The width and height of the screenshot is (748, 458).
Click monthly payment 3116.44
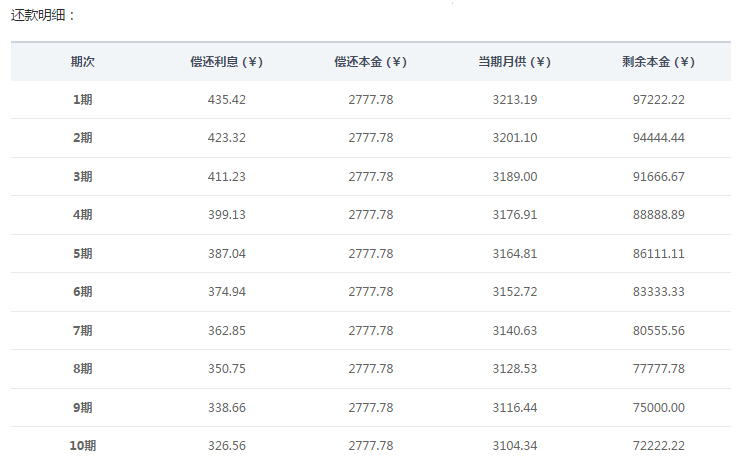pos(515,408)
